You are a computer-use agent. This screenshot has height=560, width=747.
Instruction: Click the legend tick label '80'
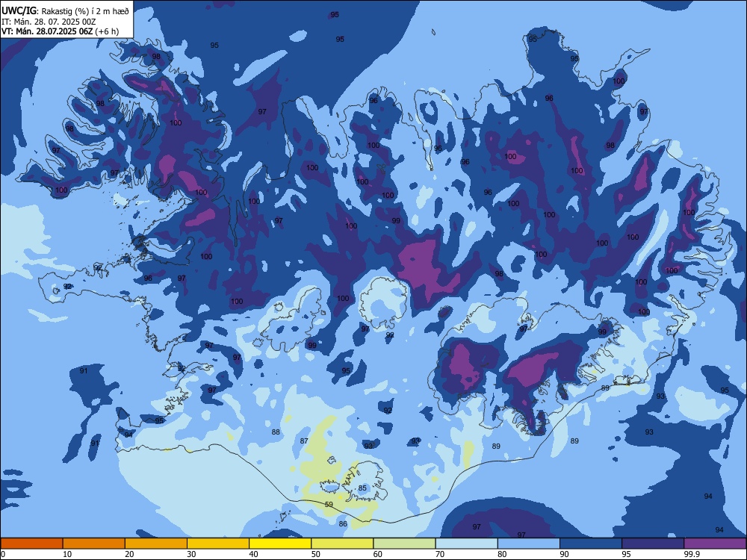point(502,554)
